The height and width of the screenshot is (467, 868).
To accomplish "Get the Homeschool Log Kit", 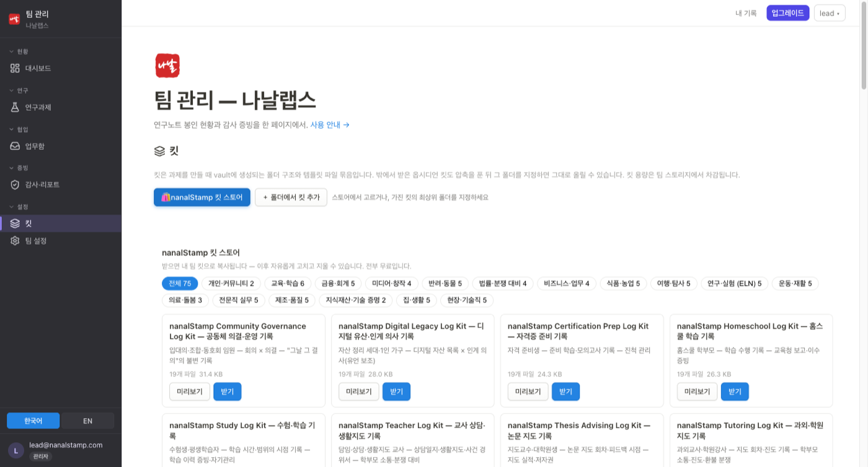I will click(735, 391).
